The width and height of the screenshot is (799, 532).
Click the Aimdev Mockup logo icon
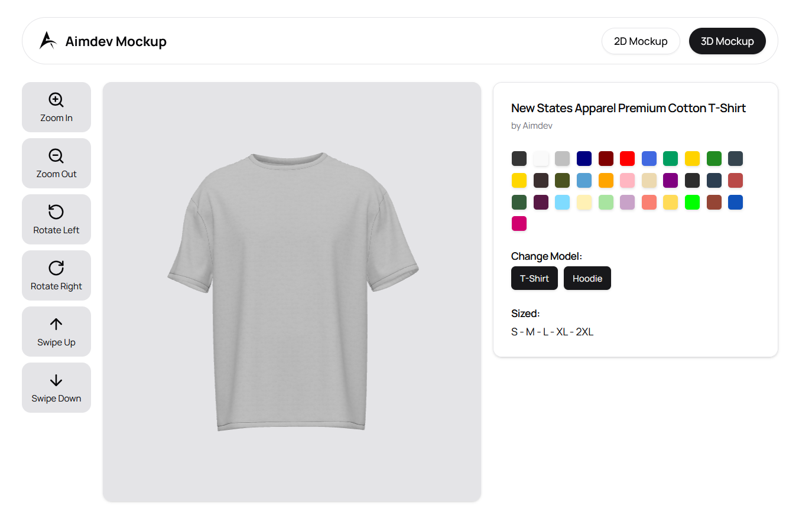pyautogui.click(x=48, y=41)
